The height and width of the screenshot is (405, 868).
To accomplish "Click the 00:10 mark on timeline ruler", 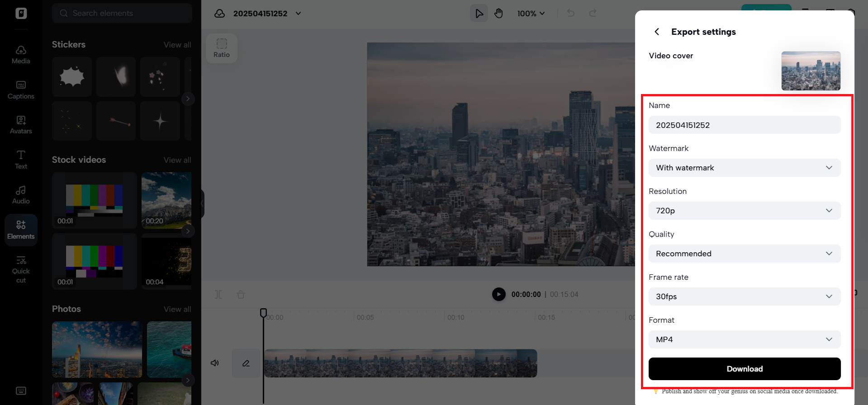I will [x=455, y=317].
